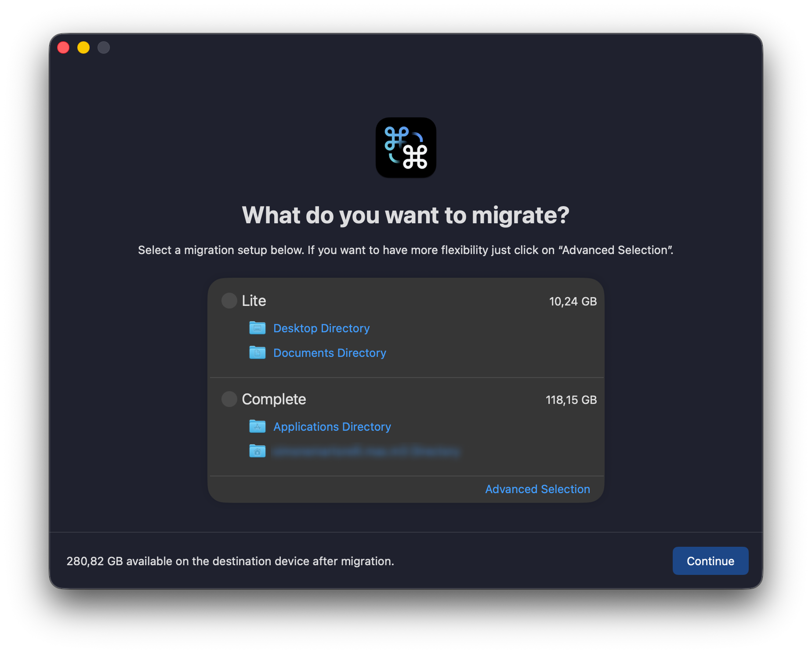
Task: Click the 10,24 GB size text
Action: pos(573,302)
